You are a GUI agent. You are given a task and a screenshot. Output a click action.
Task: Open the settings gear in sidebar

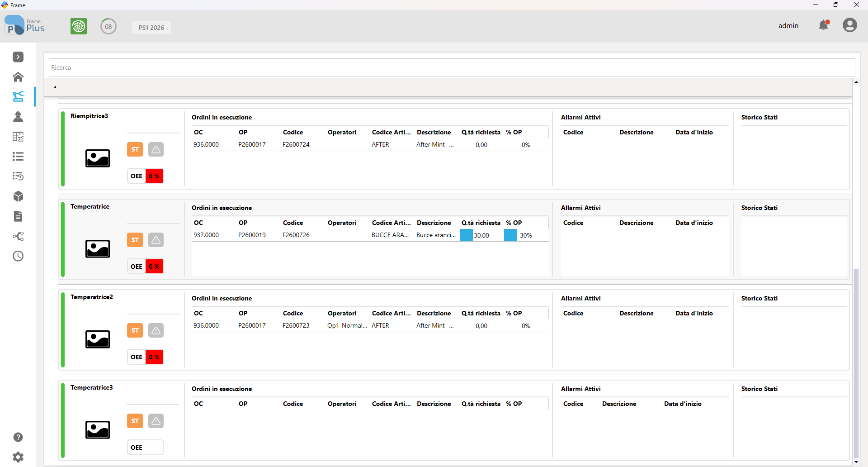pos(18,457)
